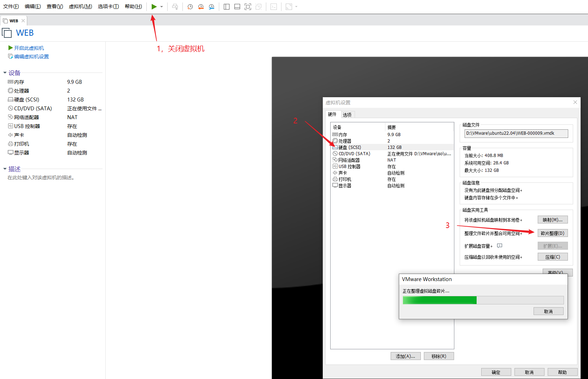
Task: Click the 帮助 button in settings dialog
Action: (x=563, y=372)
